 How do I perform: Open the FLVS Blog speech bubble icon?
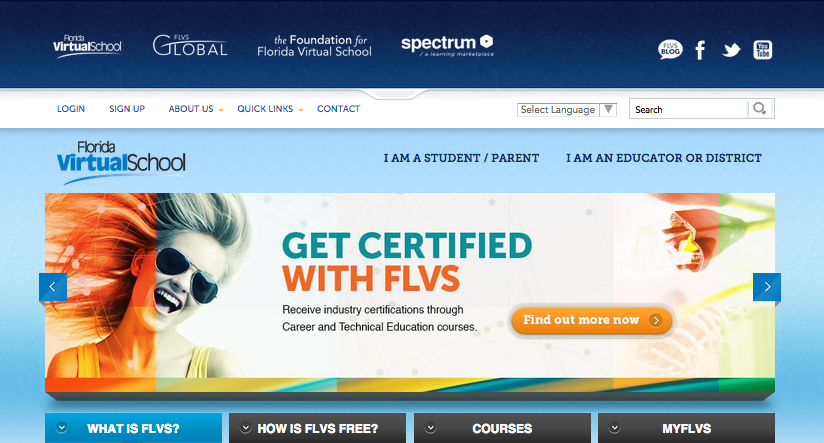pos(670,49)
